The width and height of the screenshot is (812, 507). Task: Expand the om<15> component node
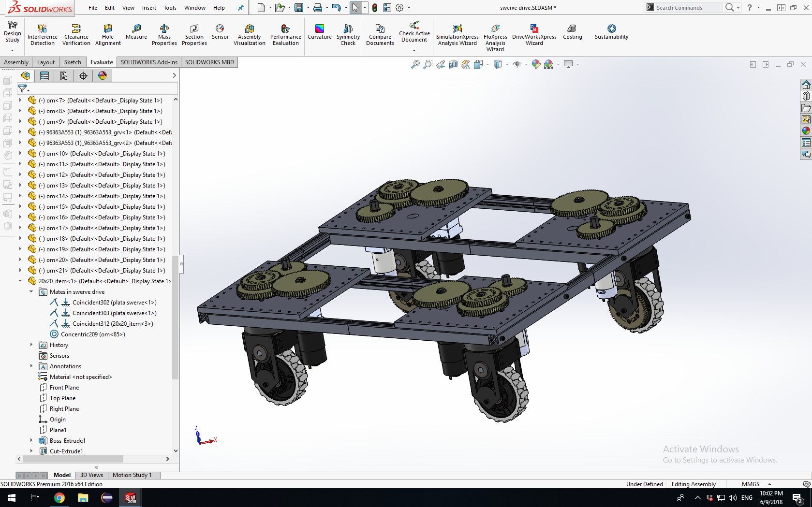point(20,206)
